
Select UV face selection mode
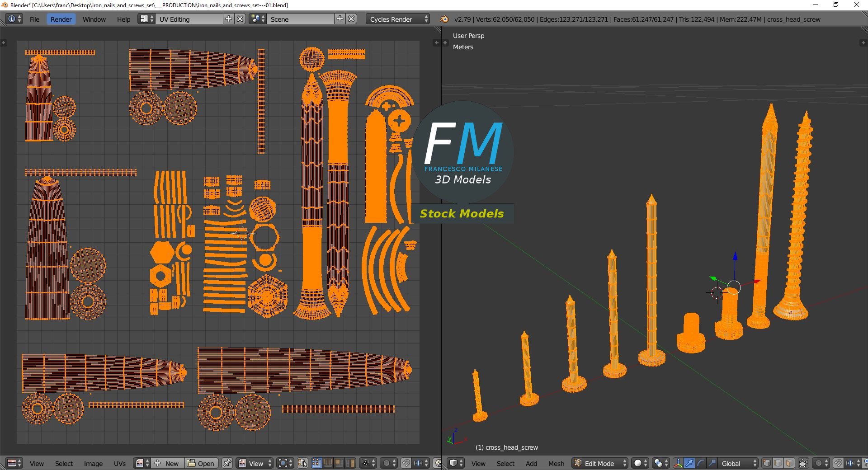coord(339,463)
